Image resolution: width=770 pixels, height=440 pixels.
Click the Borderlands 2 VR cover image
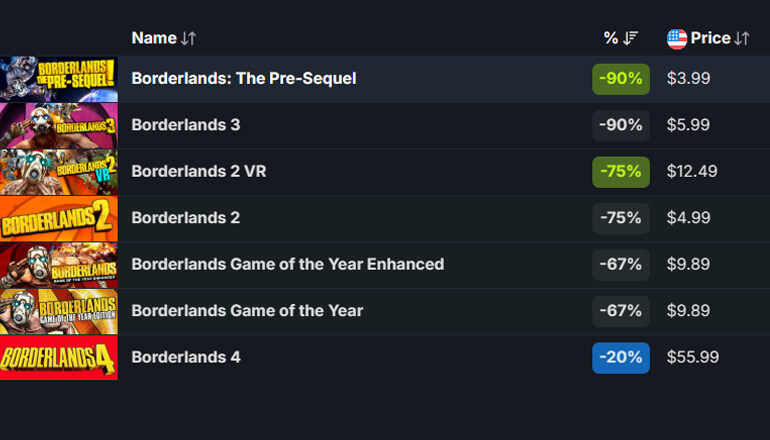[x=59, y=171]
